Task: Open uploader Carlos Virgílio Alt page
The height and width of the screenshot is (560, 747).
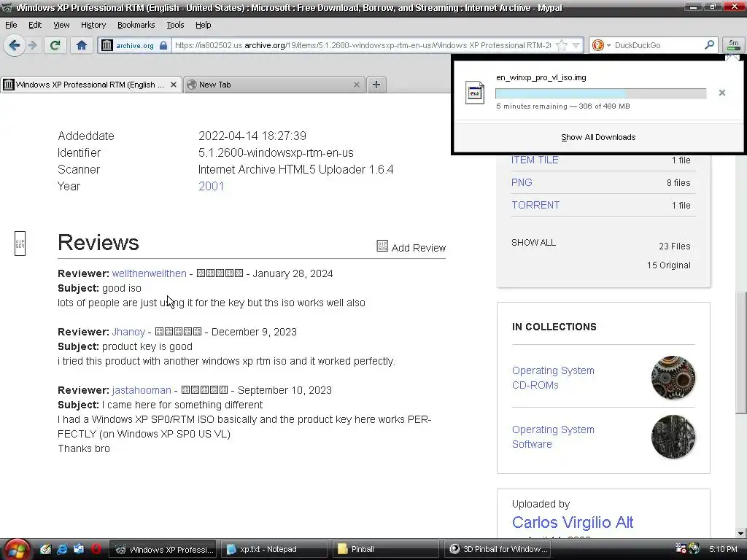Action: (572, 522)
